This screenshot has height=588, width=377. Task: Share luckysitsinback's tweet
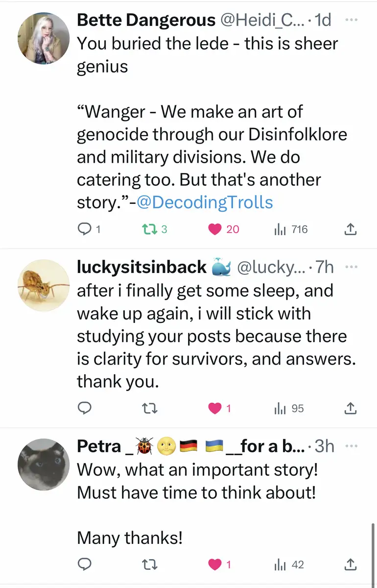[x=351, y=408]
